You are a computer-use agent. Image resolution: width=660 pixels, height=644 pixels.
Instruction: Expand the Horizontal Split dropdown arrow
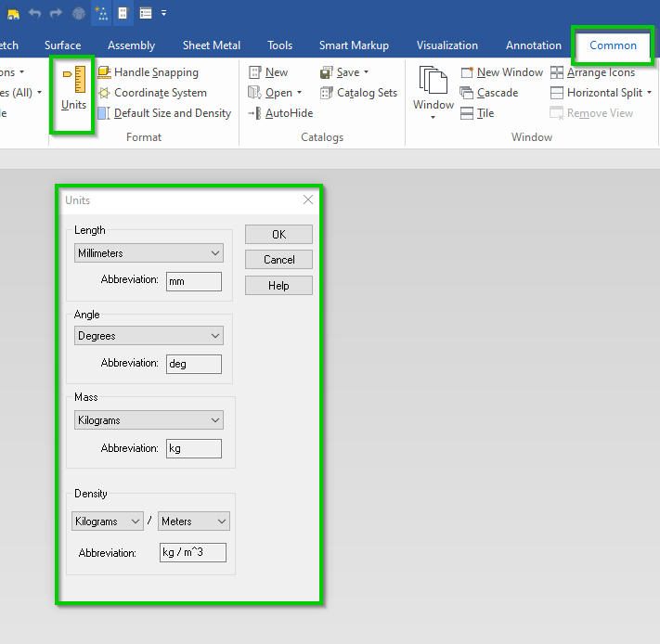pyautogui.click(x=649, y=93)
